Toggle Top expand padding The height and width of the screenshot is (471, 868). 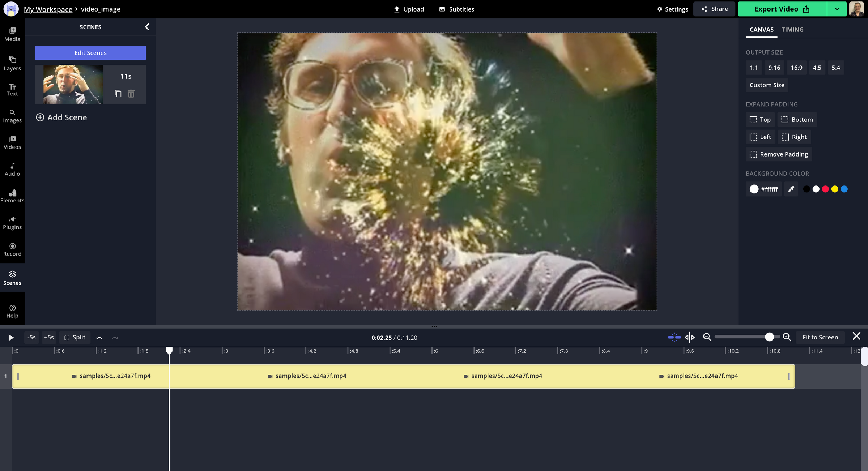pos(760,119)
